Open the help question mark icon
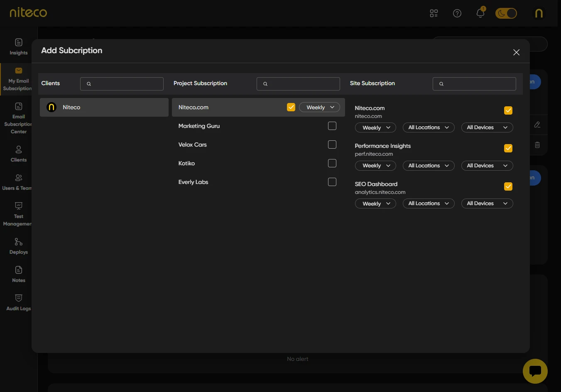Viewport: 561px width, 392px height. coord(457,13)
